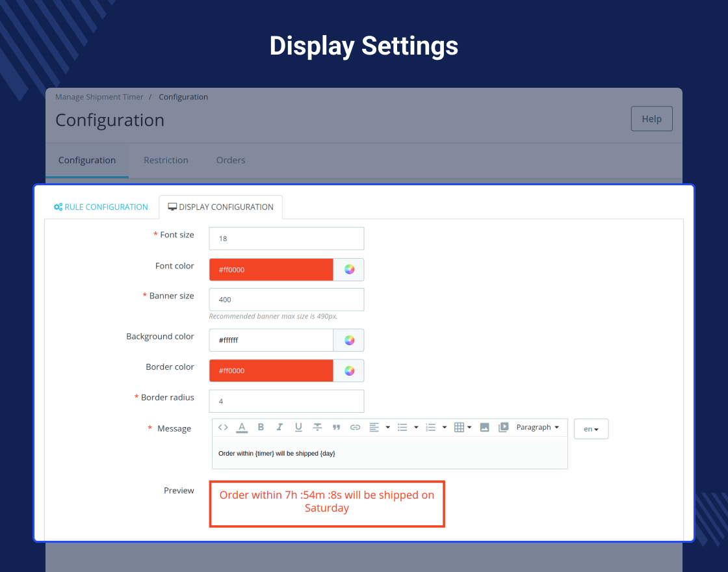Click the Help button
This screenshot has height=572, width=728.
tap(652, 119)
